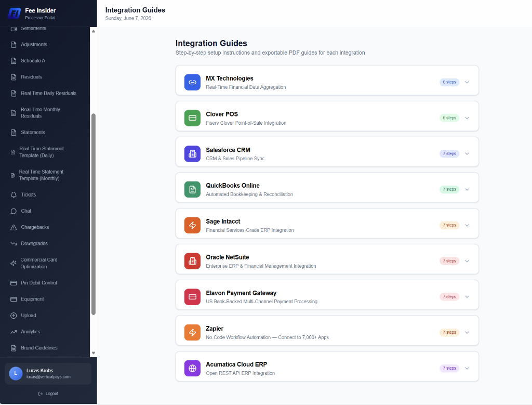
Task: Expand the Oracle NetSuite guide chevron
Action: 467,261
